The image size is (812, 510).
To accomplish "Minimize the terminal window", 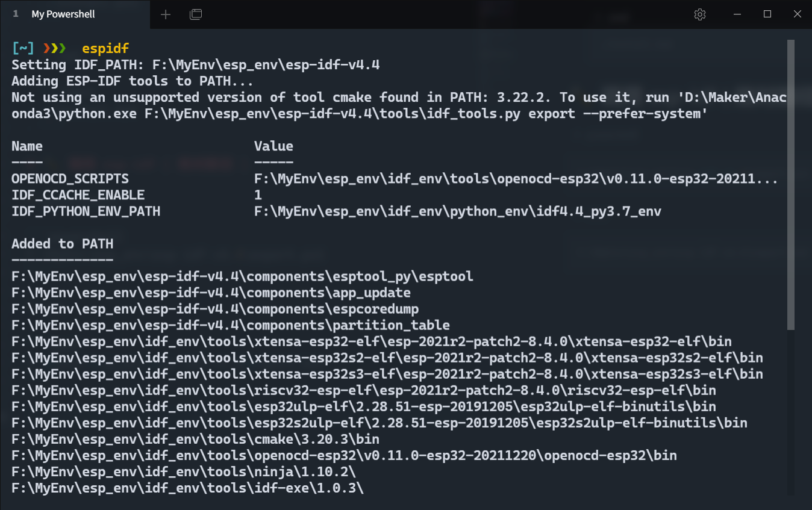I will 737,14.
